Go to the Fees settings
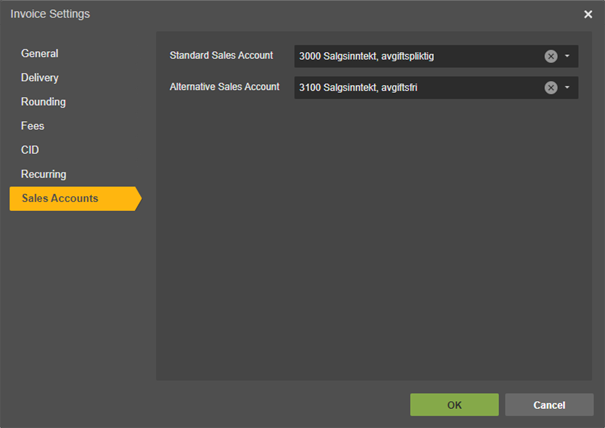Image resolution: width=605 pixels, height=428 pixels. pos(33,126)
